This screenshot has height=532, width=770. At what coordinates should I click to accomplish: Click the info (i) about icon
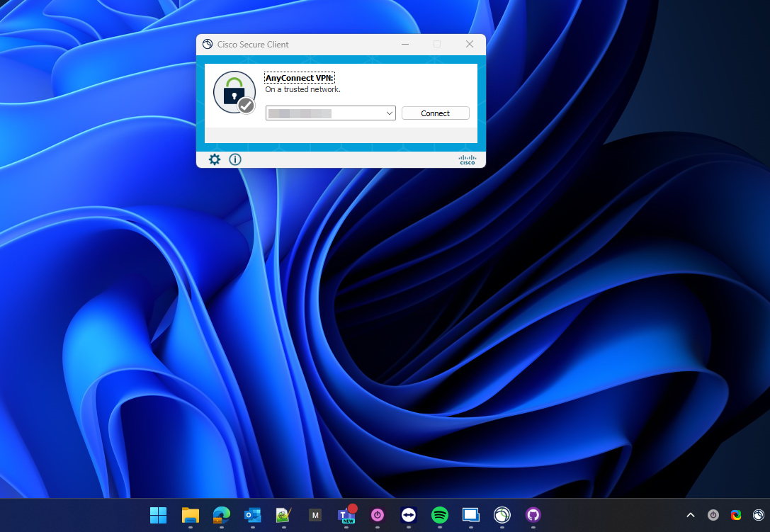click(235, 159)
